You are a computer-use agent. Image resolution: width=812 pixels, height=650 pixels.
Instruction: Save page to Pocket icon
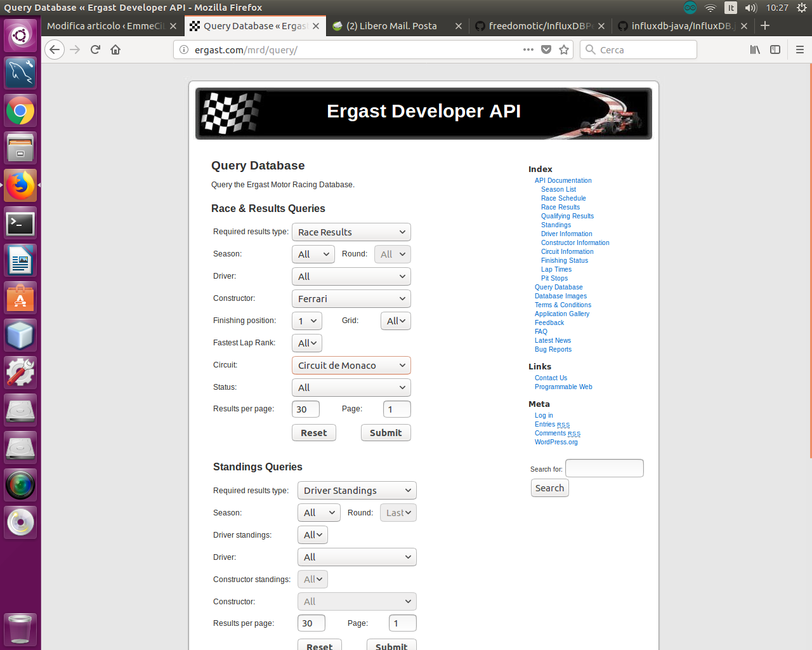[x=546, y=50]
